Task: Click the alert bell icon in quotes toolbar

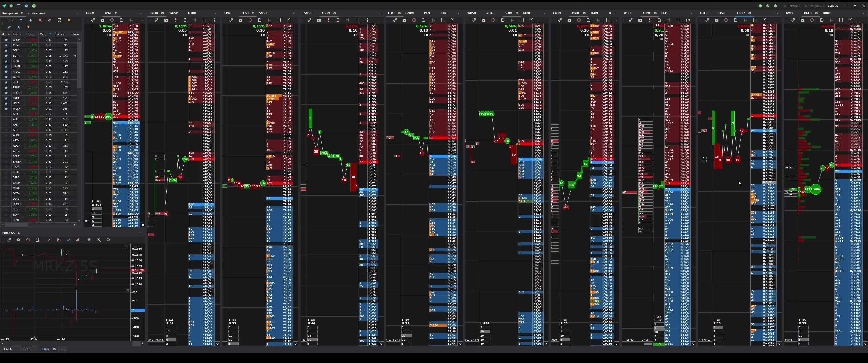Action: point(69,20)
